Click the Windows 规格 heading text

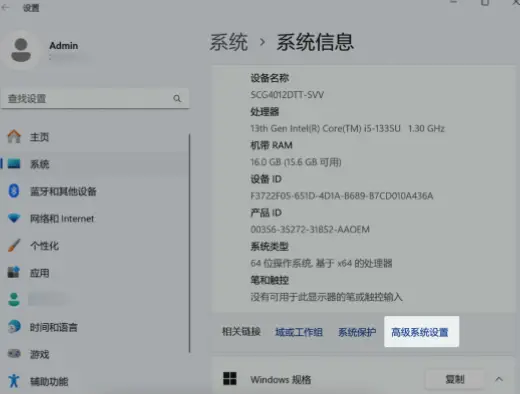(x=281, y=379)
